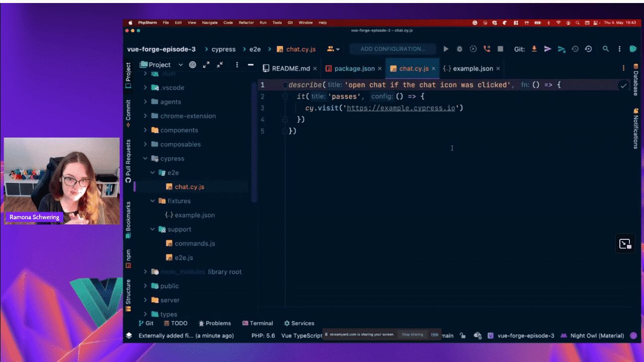Select commands.js in the project tree

tap(194, 243)
